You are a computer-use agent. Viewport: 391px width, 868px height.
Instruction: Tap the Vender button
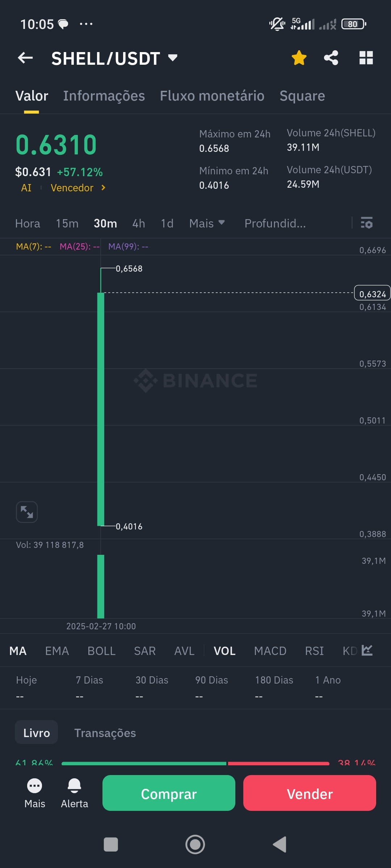pyautogui.click(x=310, y=793)
